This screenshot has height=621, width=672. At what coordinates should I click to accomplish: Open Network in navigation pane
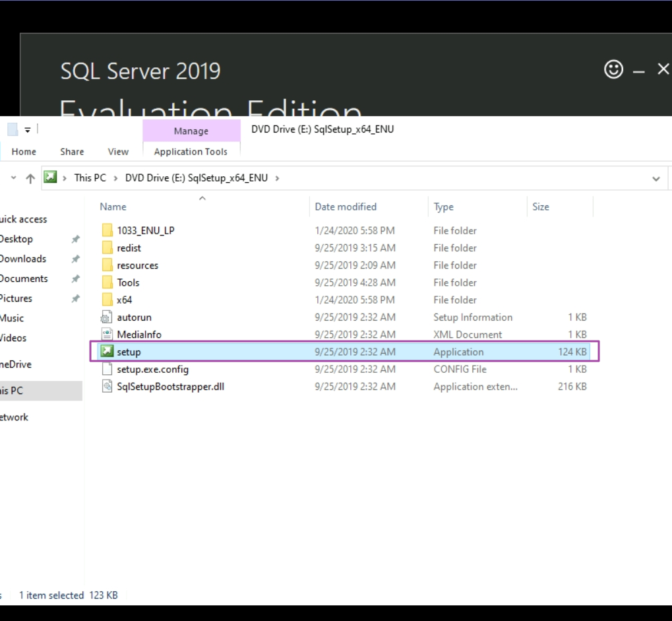pyautogui.click(x=14, y=417)
